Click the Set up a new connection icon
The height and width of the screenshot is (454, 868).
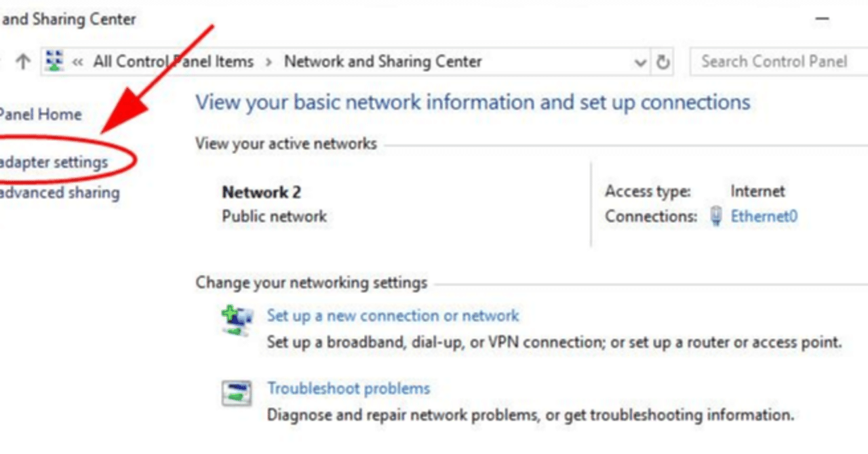coord(235,321)
